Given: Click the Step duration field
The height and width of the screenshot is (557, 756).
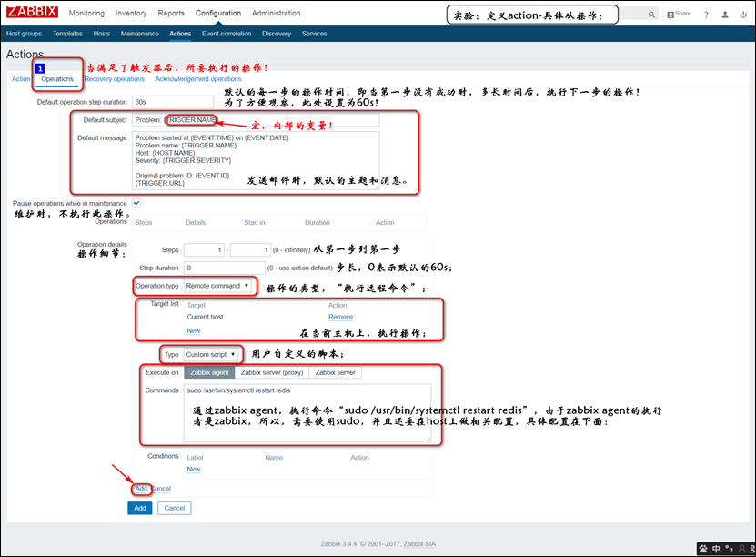Looking at the screenshot, I should coord(224,268).
